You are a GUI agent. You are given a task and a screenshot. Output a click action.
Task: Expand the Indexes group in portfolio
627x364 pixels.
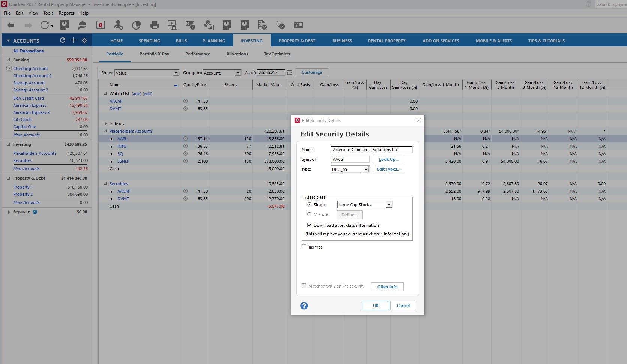click(105, 124)
